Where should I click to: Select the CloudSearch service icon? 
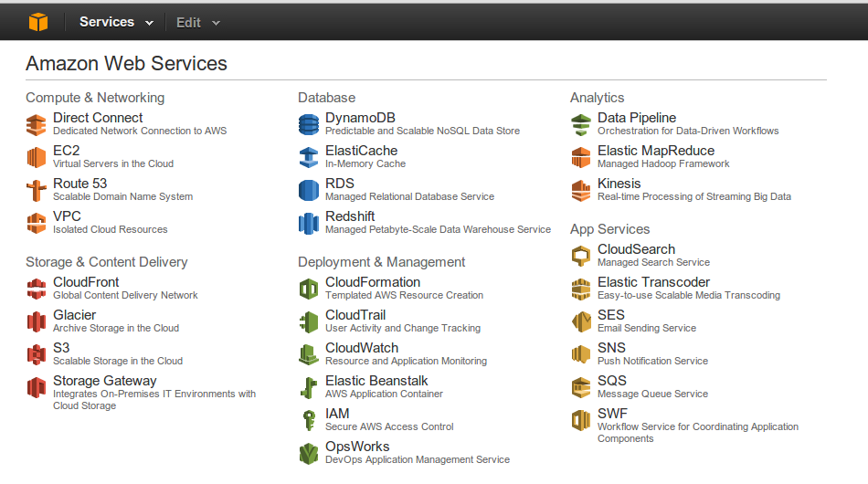point(581,256)
